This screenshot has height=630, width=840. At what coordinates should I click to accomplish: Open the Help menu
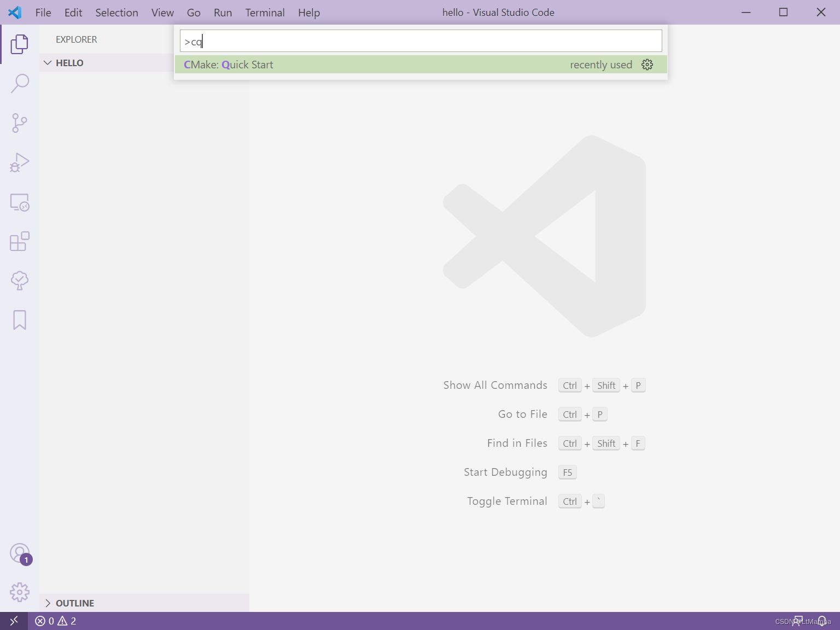tap(309, 13)
